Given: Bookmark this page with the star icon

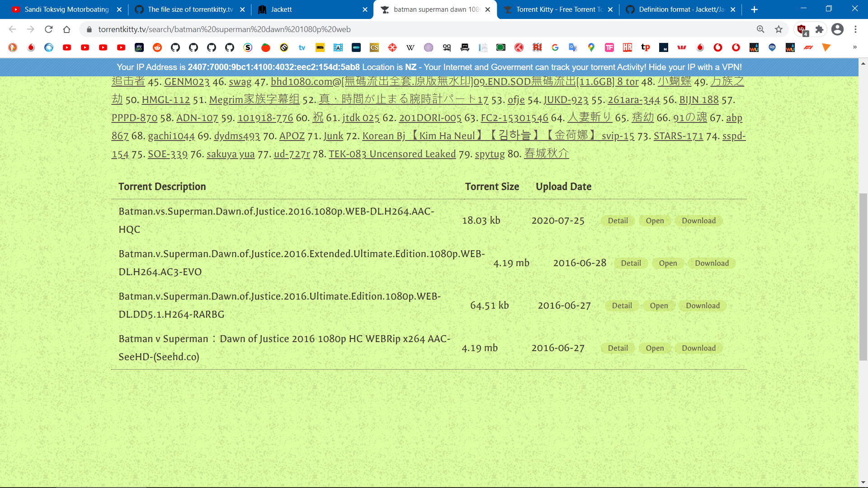Looking at the screenshot, I should [x=778, y=29].
